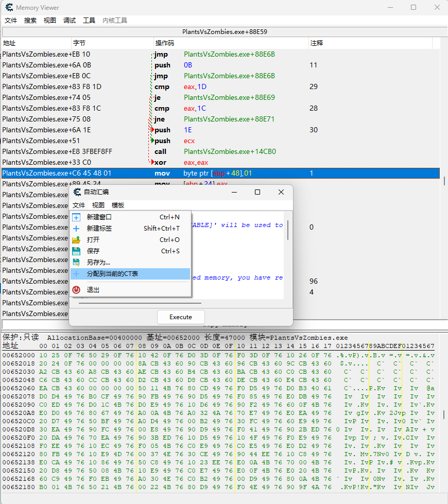Screen dimensions: 448x504
Task: Click the script editor vertical scrollbar
Action: click(x=287, y=230)
